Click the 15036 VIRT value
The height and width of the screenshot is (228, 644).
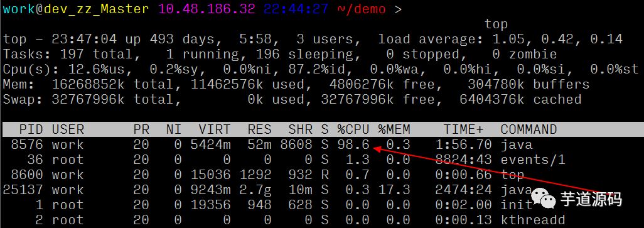(x=210, y=175)
